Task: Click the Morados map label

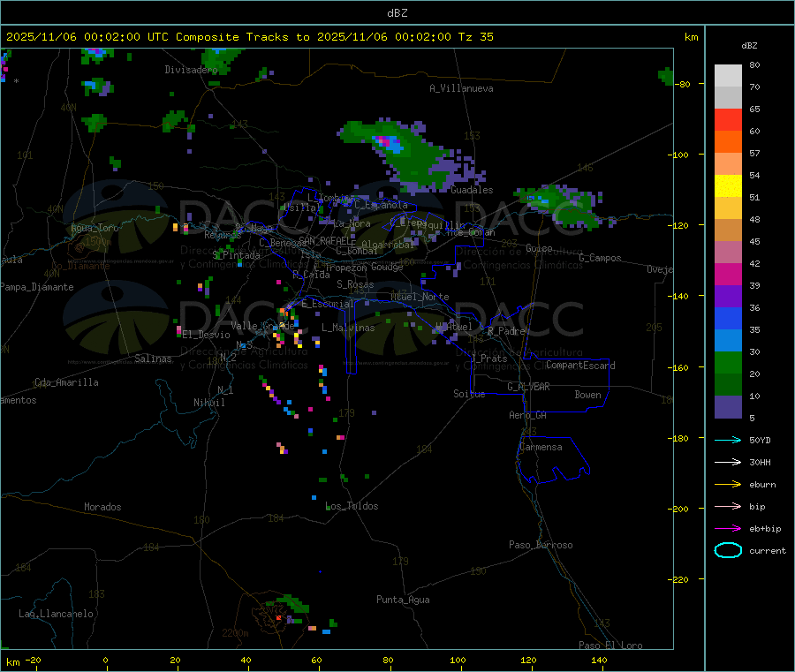Action: pos(102,507)
